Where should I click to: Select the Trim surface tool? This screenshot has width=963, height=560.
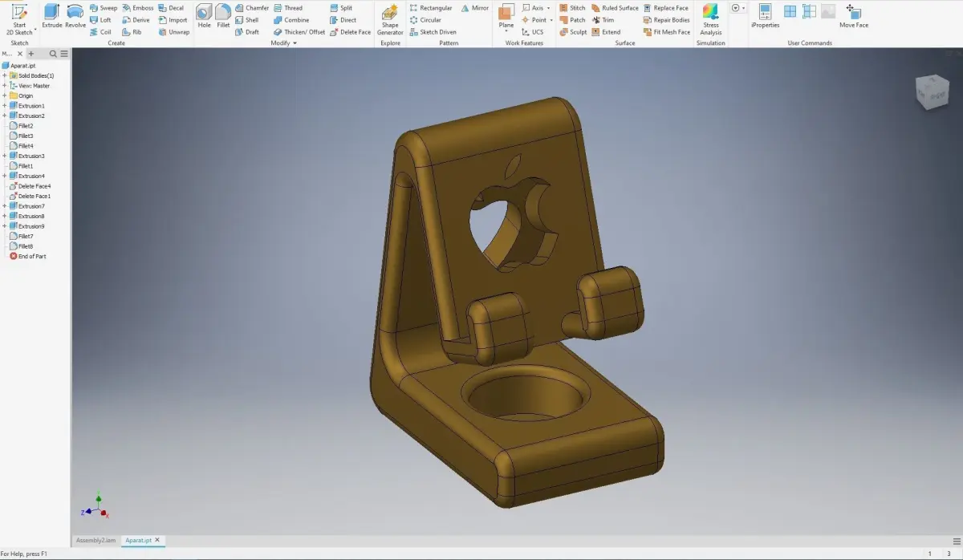coord(603,20)
